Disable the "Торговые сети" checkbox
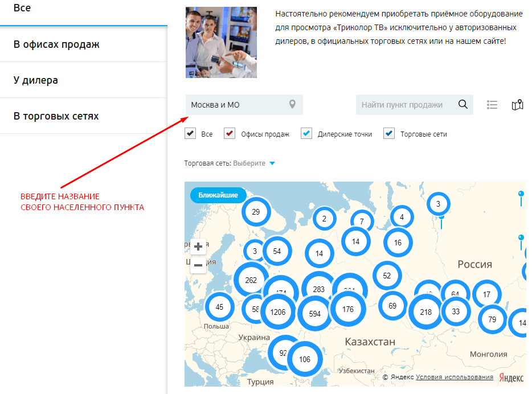The height and width of the screenshot is (394, 532). pos(389,134)
